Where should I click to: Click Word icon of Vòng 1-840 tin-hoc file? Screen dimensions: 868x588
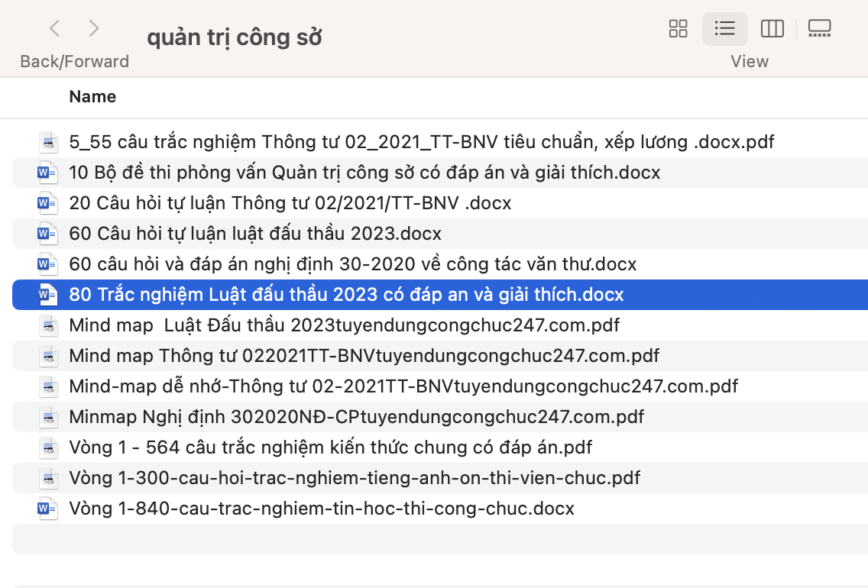tap(47, 509)
